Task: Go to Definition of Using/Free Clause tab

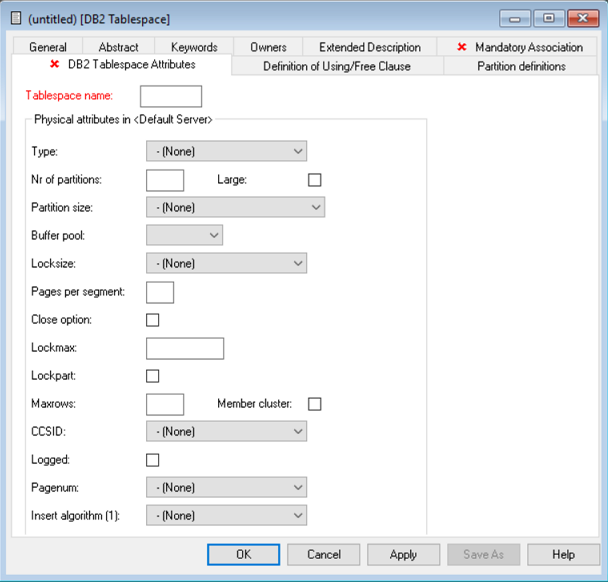Action: pos(337,66)
